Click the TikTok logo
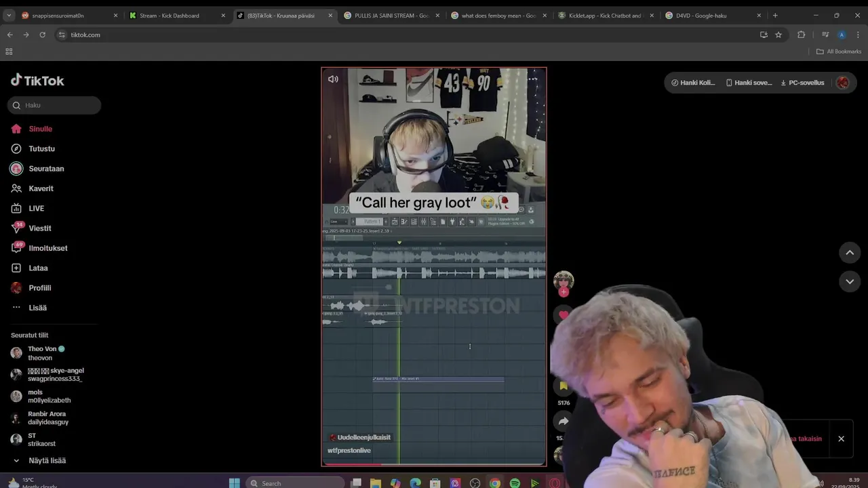Image resolution: width=868 pixels, height=488 pixels. tap(37, 80)
